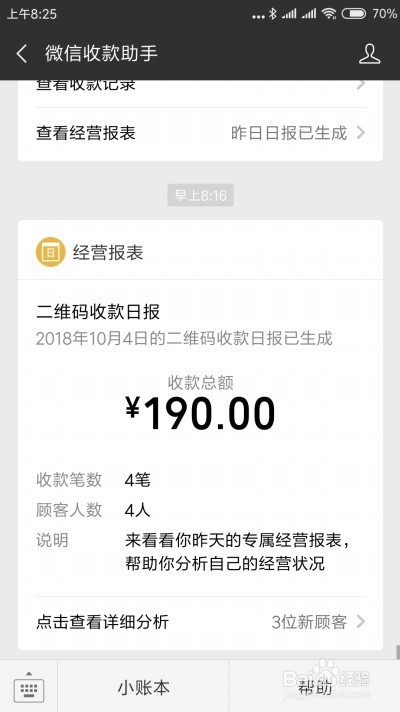Switch to keyboard input icon
The width and height of the screenshot is (400, 712).
tap(29, 687)
